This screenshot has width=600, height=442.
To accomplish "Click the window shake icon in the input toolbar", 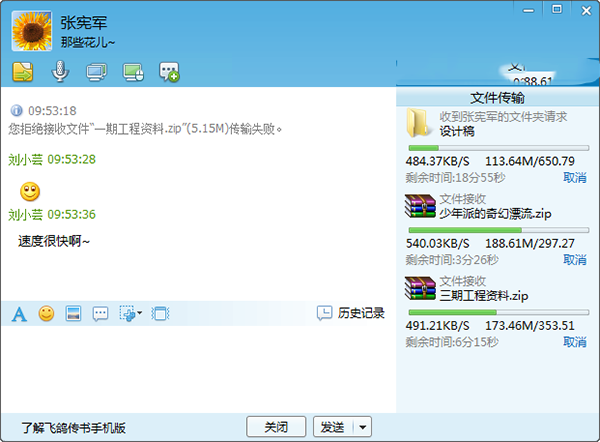I will [160, 314].
